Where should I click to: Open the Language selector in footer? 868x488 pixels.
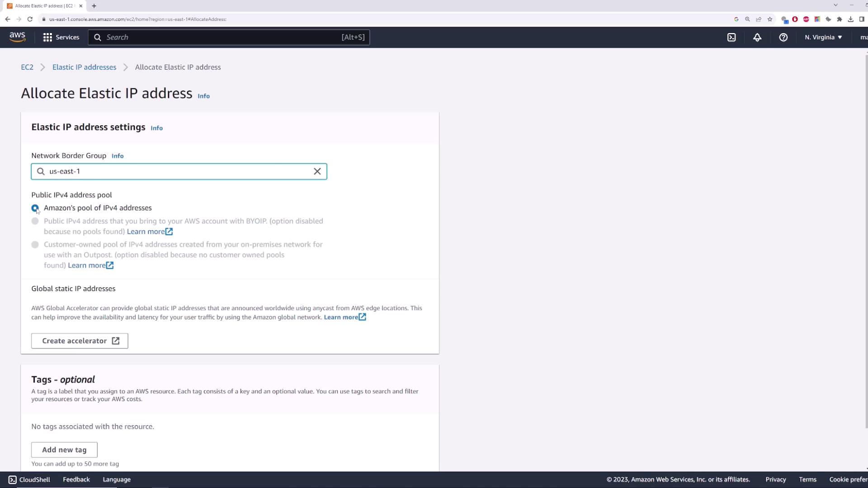117,479
